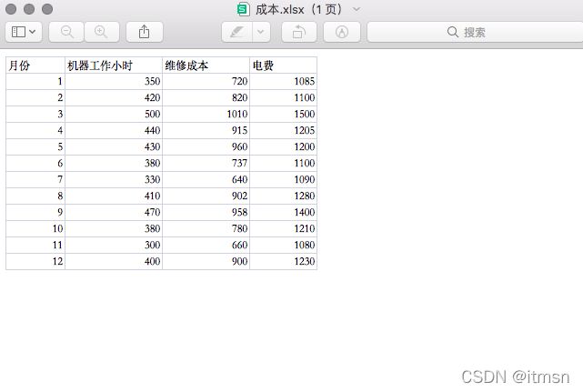Expand the highlight color dropdown arrow
Screen dimensions: 583x392
[x=261, y=32]
